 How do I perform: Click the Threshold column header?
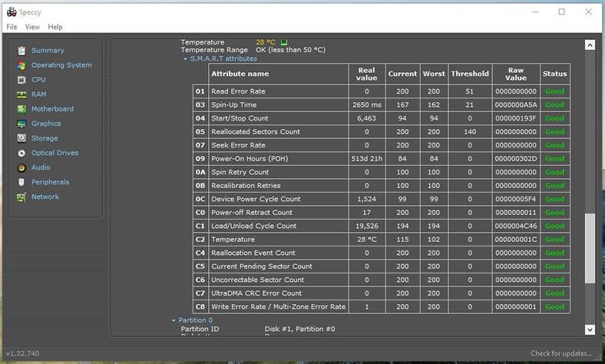point(470,74)
